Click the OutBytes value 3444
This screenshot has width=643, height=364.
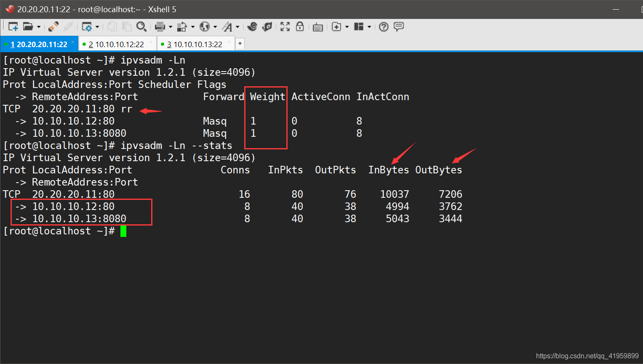(x=451, y=219)
